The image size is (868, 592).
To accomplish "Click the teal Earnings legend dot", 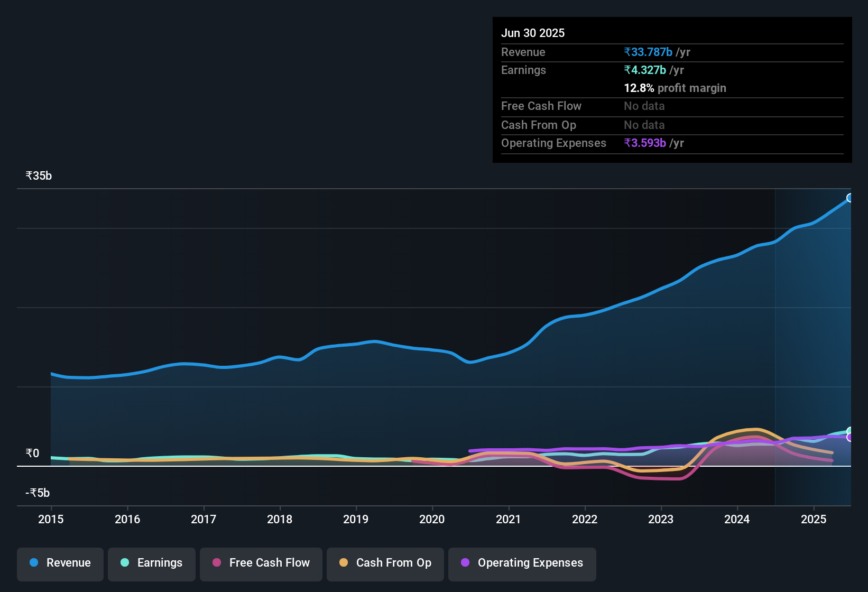I will point(125,562).
